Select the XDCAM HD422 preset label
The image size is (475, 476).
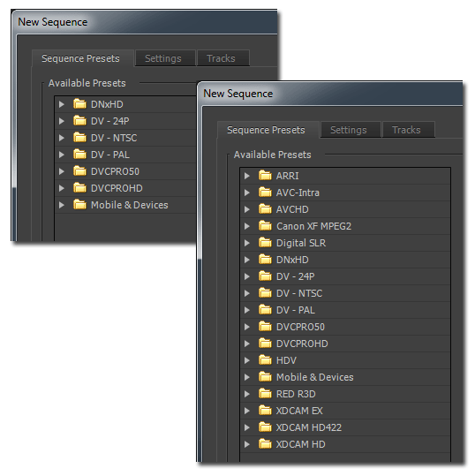[309, 427]
